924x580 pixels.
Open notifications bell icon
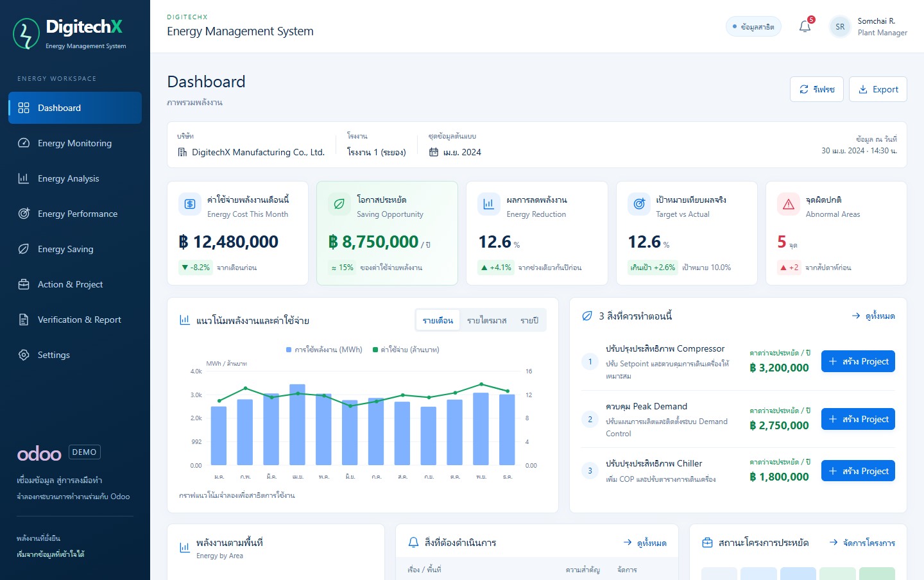point(805,26)
